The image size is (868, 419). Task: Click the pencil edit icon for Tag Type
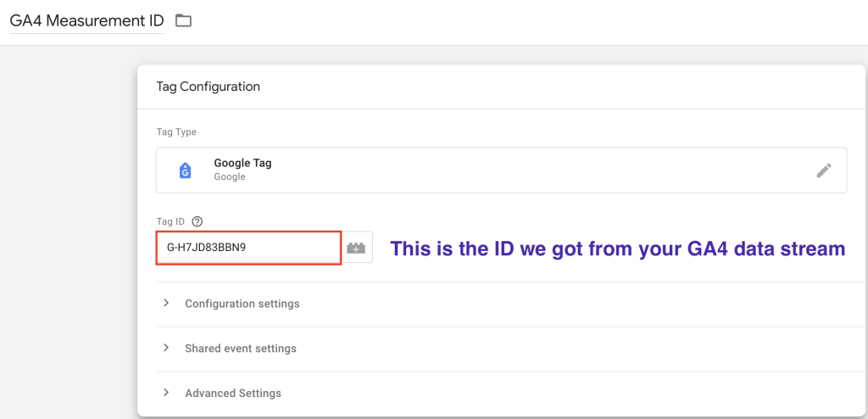(824, 170)
